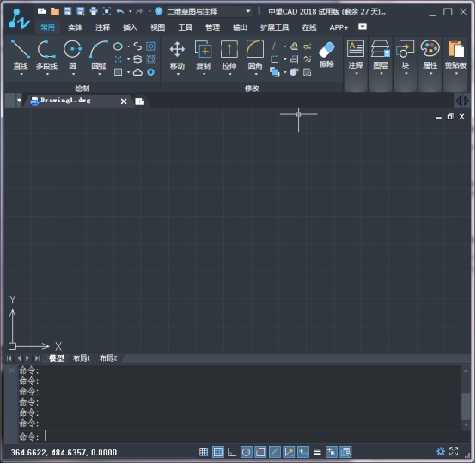Click the settings gear in status bar
This screenshot has height=464, width=476.
coord(441,452)
